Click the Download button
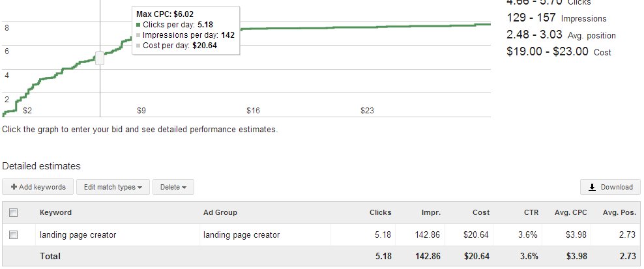The image size is (644, 269). tap(610, 187)
